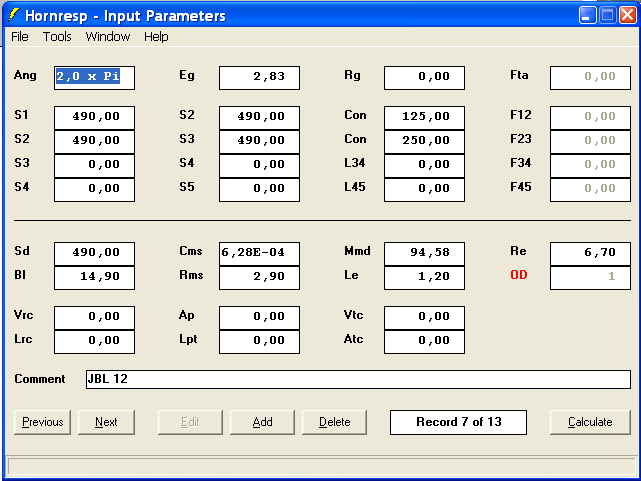Open the File menu
Image resolution: width=641 pixels, height=481 pixels.
tap(20, 37)
